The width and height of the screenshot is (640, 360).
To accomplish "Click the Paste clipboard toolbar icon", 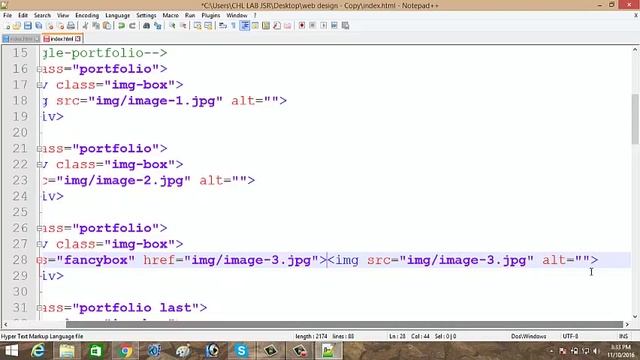I will tap(107, 26).
